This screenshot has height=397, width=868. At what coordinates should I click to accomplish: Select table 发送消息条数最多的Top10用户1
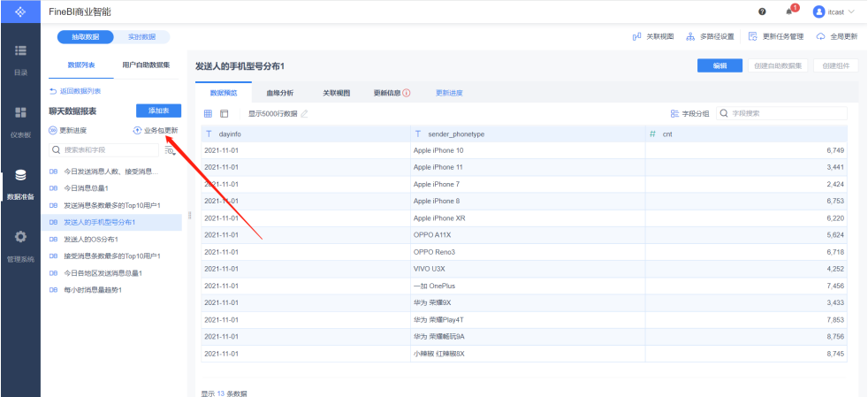coord(111,205)
